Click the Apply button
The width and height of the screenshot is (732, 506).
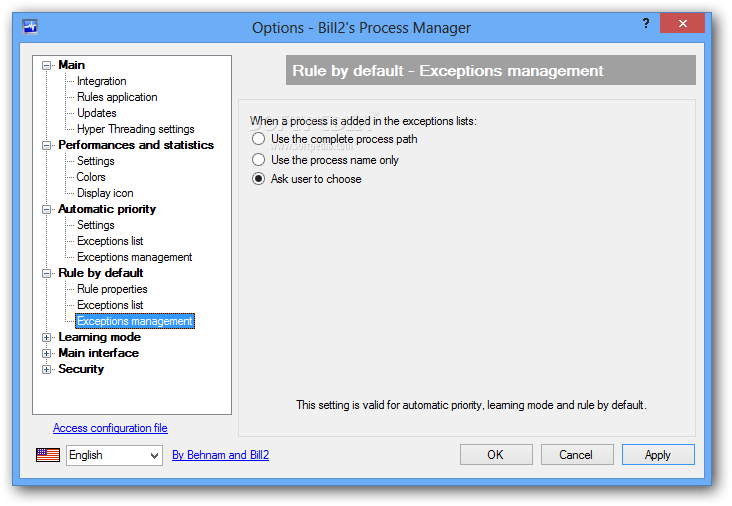[x=658, y=455]
